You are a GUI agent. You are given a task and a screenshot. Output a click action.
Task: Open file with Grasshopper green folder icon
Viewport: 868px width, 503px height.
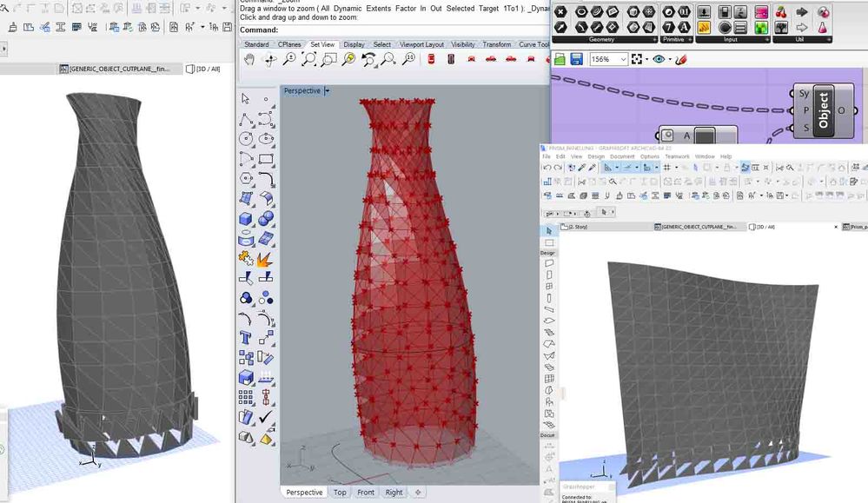click(560, 59)
